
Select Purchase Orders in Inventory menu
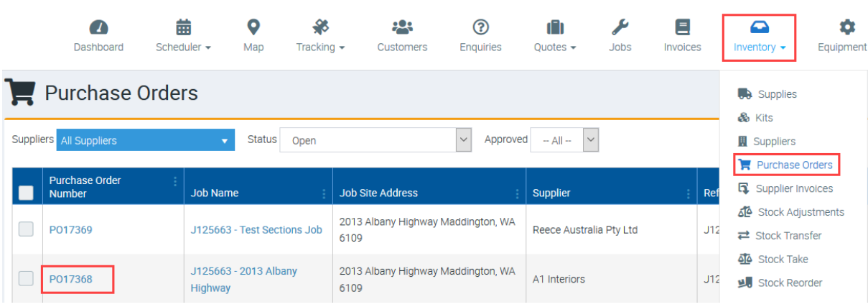(x=794, y=165)
